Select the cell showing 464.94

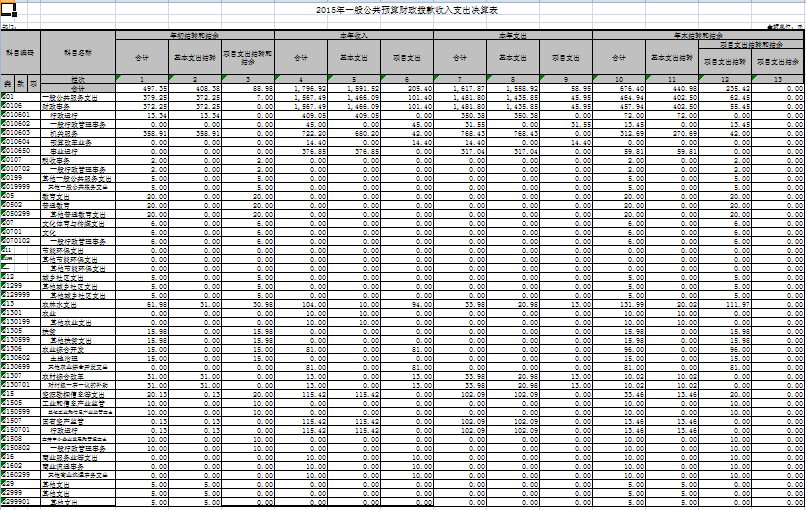pos(619,97)
